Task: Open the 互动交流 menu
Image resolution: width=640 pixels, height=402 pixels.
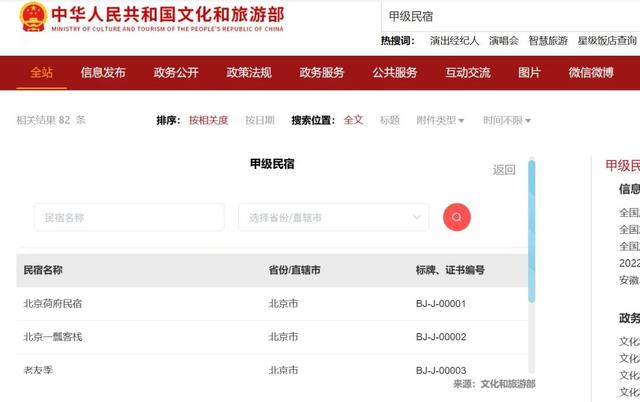Action: (468, 73)
